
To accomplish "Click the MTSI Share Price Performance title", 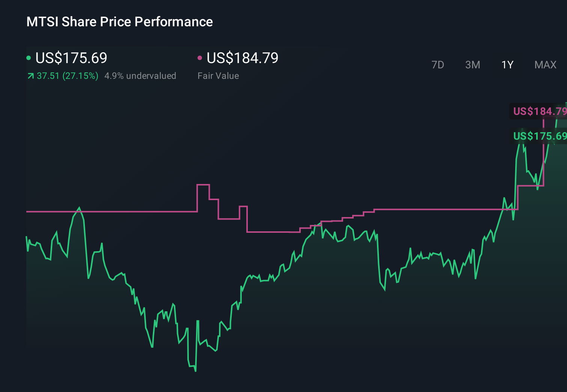I will pyautogui.click(x=119, y=22).
